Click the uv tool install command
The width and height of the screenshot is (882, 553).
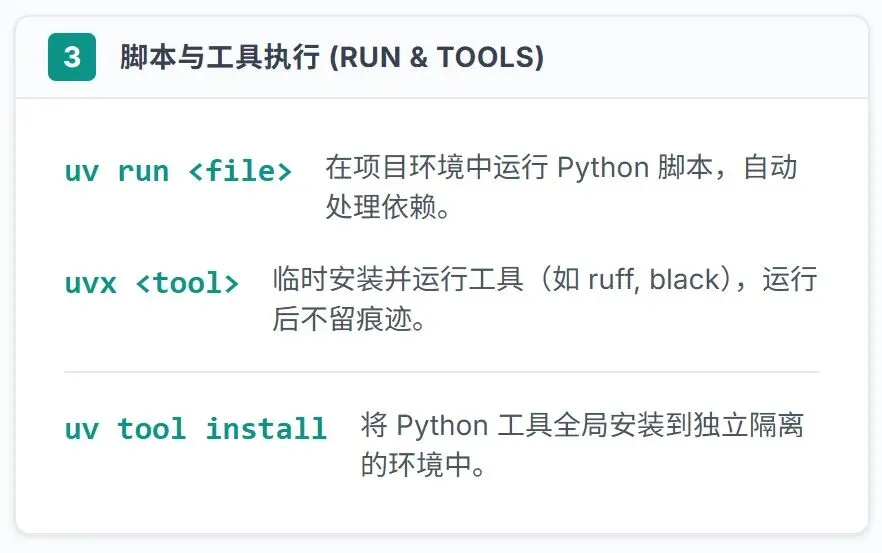point(196,429)
